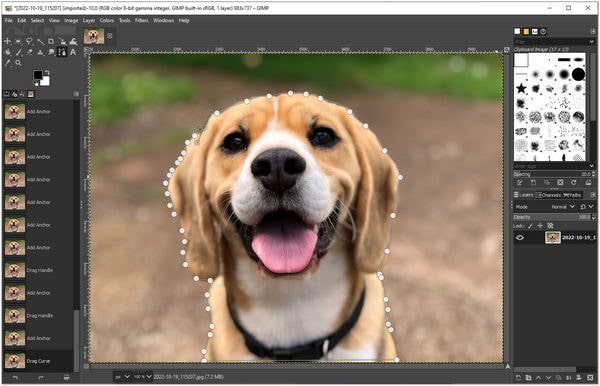Select the Crop tool
600x386 pixels.
[51, 41]
